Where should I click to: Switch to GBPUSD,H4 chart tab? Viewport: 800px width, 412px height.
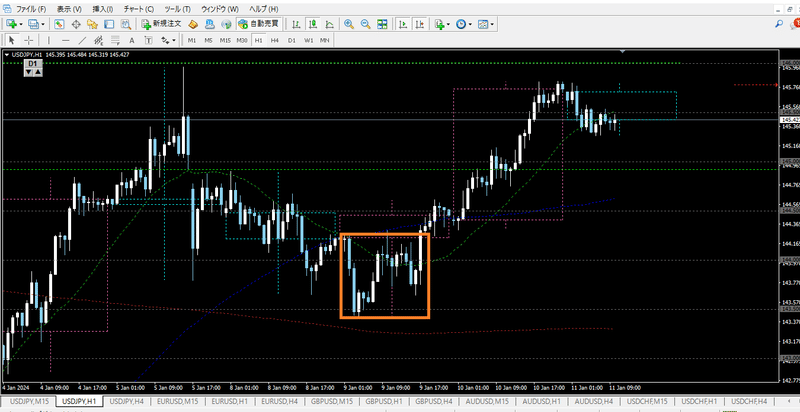(x=433, y=401)
